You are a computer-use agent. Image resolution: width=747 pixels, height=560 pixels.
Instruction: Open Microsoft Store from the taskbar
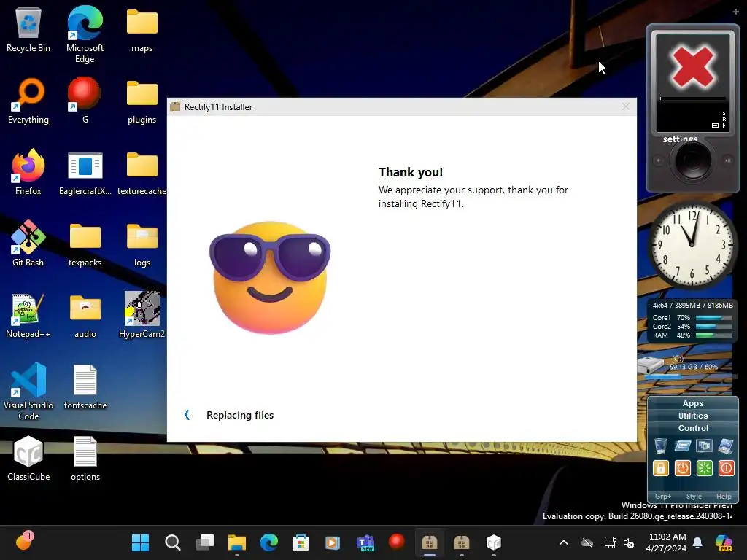pyautogui.click(x=301, y=542)
